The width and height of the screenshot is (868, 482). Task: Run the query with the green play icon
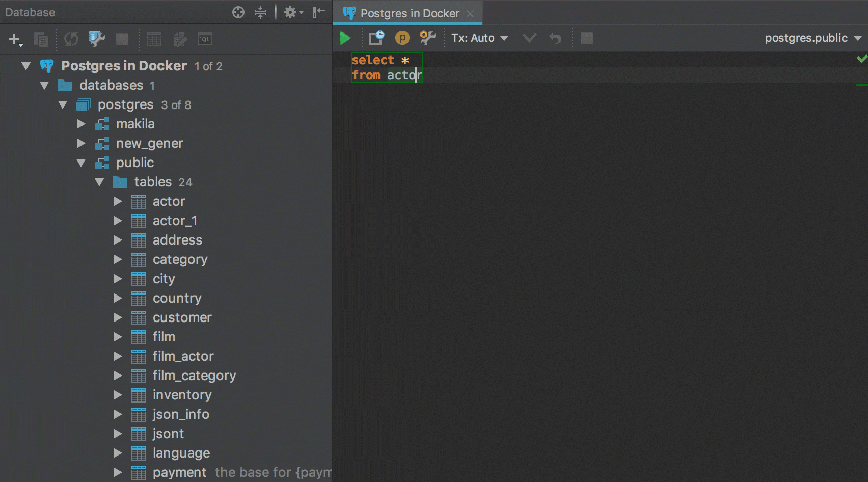tap(346, 38)
